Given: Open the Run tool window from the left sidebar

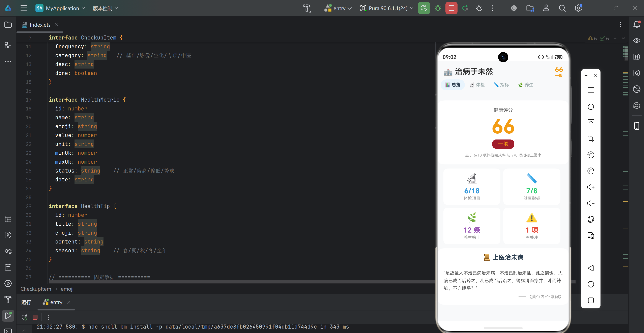Looking at the screenshot, I should (8, 315).
